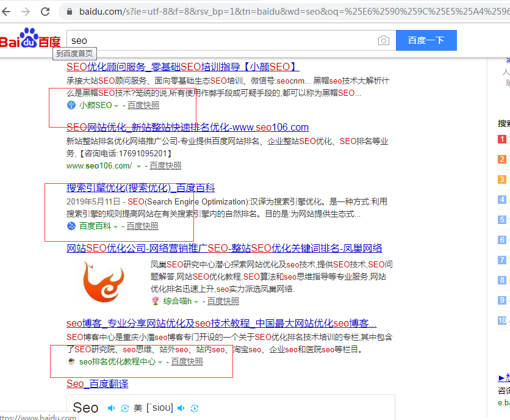Click hot search rank 2 badge

click(x=502, y=159)
